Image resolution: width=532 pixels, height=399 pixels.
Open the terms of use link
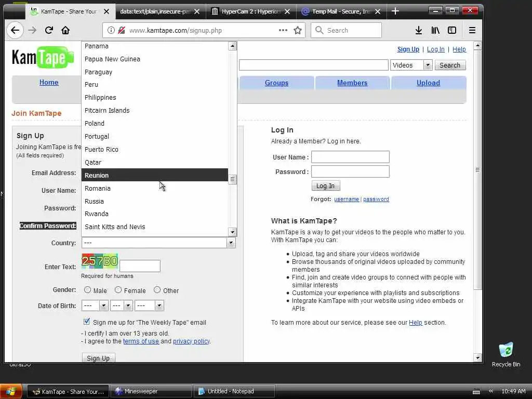tap(141, 341)
